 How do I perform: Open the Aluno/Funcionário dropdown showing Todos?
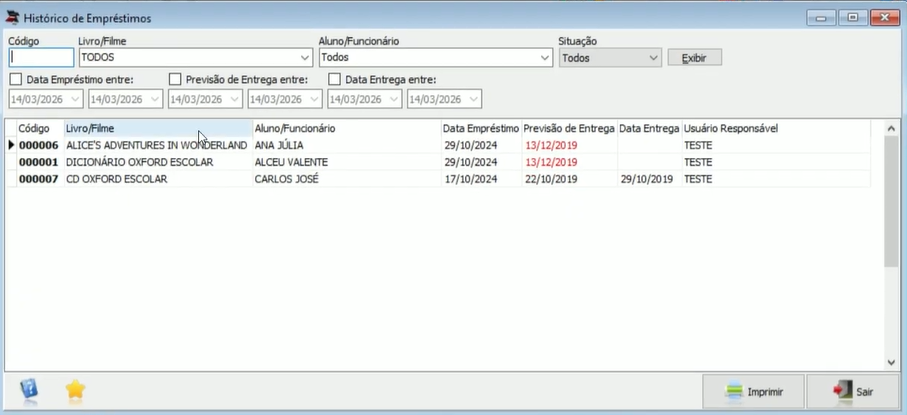(x=545, y=58)
